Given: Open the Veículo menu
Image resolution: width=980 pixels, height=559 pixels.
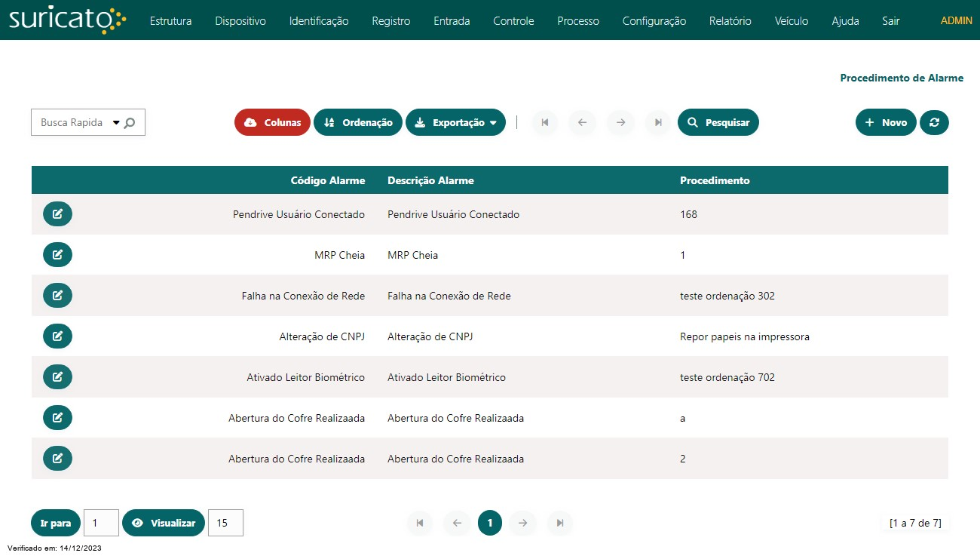Looking at the screenshot, I should pos(792,21).
